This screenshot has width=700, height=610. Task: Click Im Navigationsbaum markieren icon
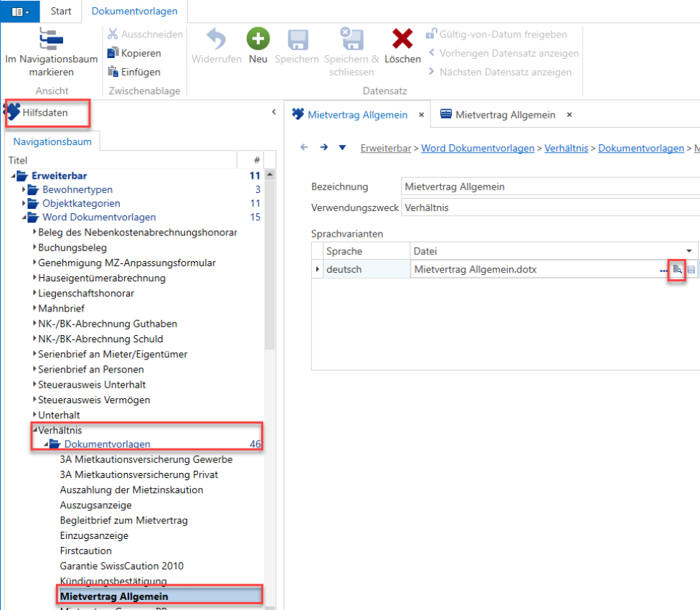click(51, 39)
